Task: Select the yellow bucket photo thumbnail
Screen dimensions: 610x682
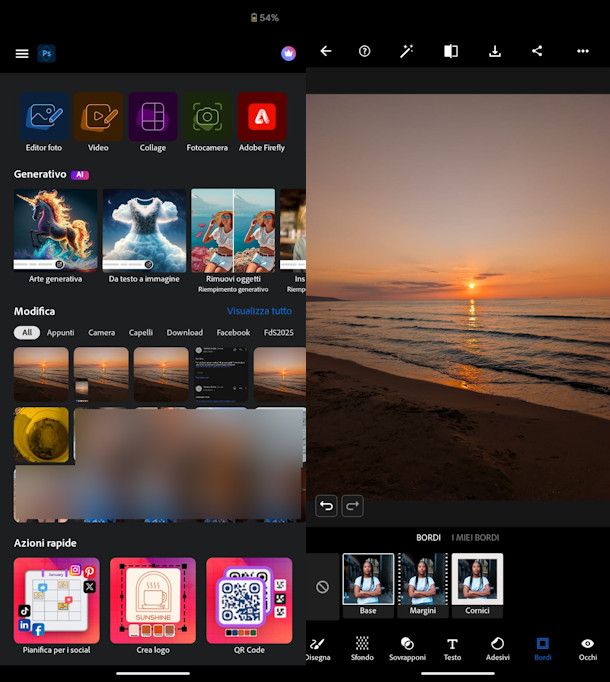Action: click(41, 435)
